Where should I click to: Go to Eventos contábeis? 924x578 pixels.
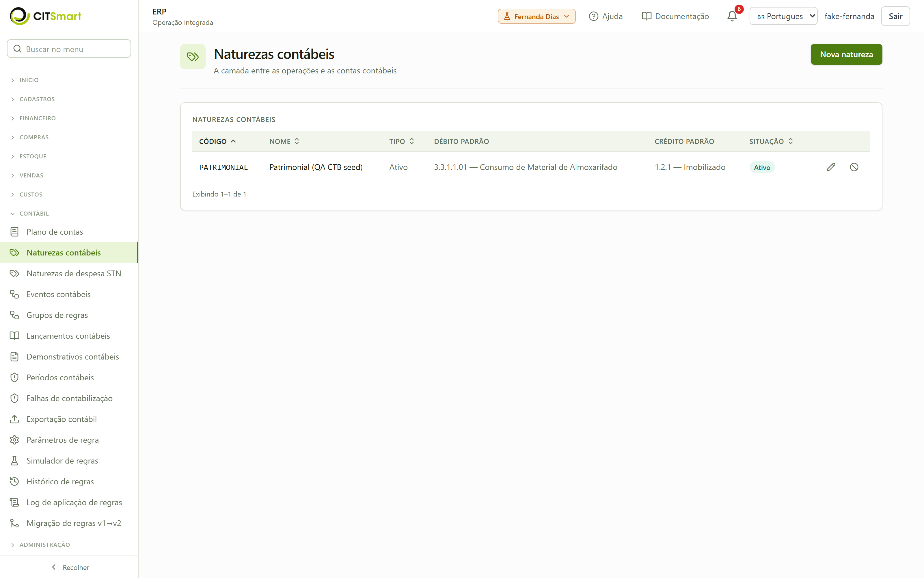[x=69, y=294]
